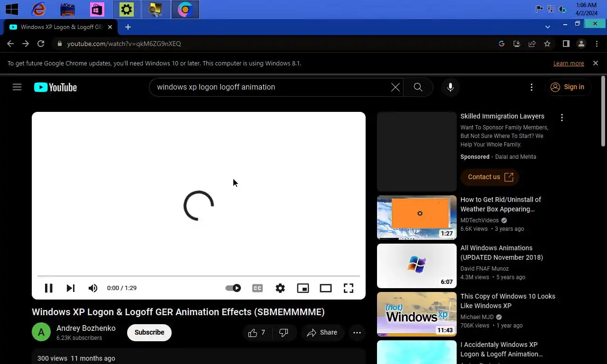607x364 pixels.
Task: Expand the tab search dropdown arrow
Action: point(548,27)
